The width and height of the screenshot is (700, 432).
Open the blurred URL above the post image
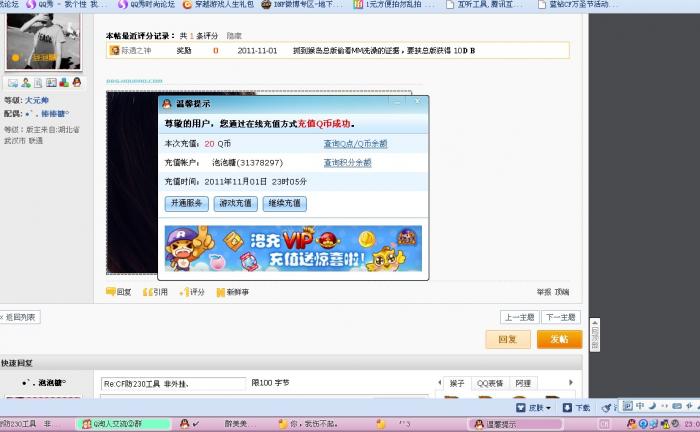[134, 81]
